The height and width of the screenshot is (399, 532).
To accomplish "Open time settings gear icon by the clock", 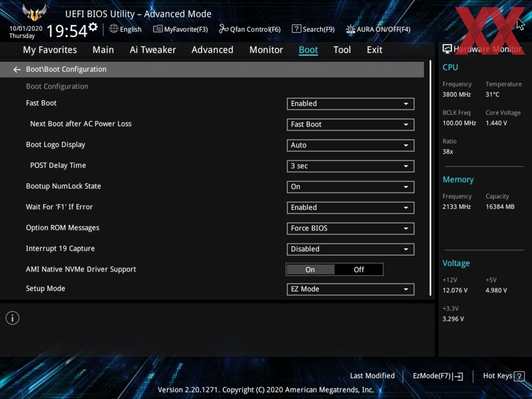I will point(93,27).
